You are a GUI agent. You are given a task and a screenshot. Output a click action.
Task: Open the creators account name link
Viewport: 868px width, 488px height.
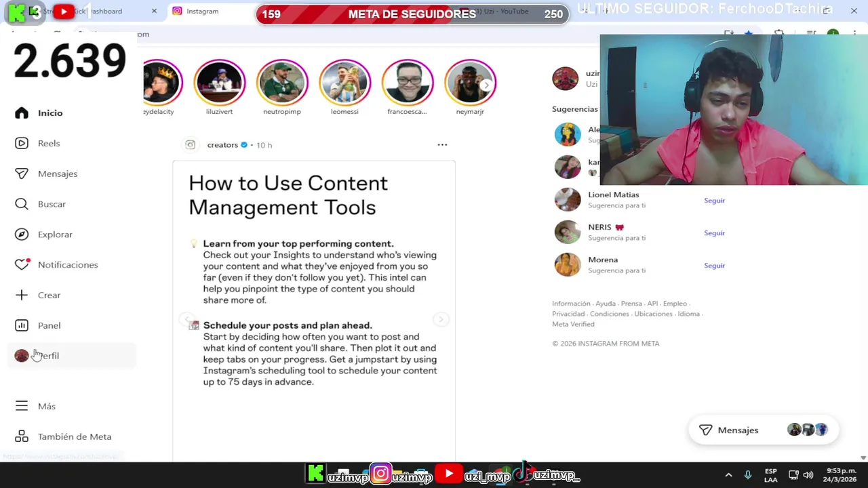coord(222,145)
